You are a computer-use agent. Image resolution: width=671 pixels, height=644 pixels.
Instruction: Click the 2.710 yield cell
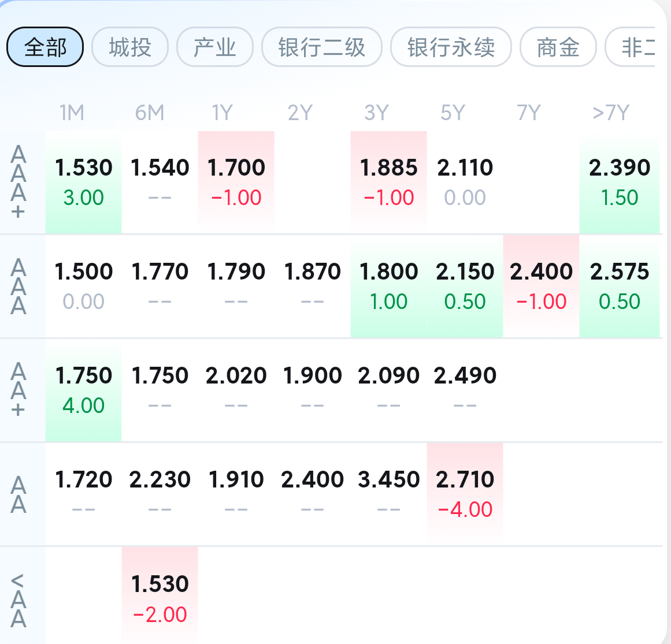tap(465, 494)
